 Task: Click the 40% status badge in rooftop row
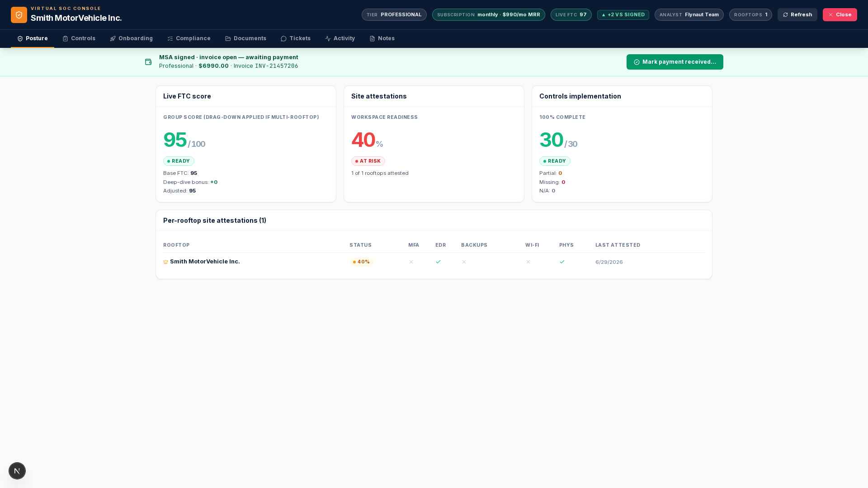tap(361, 262)
